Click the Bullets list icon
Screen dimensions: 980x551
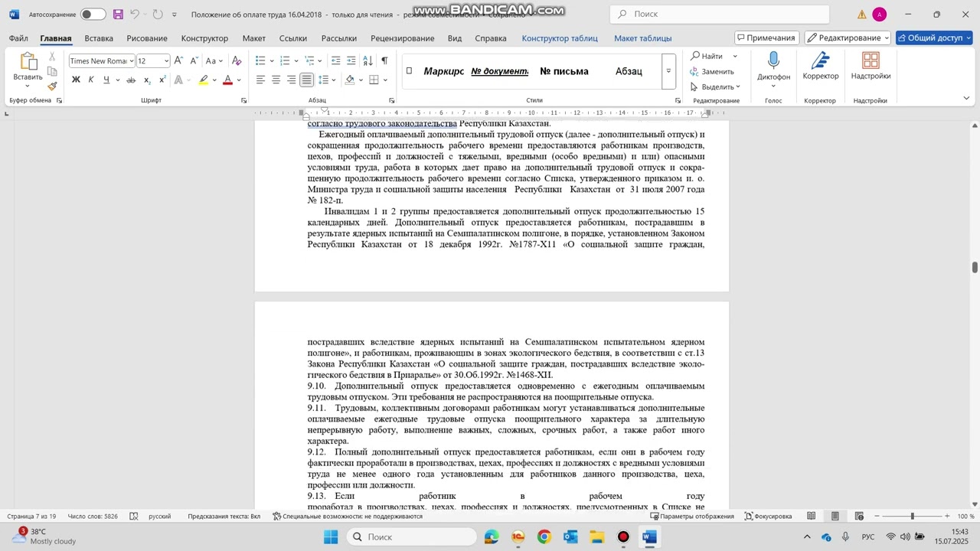click(x=260, y=60)
